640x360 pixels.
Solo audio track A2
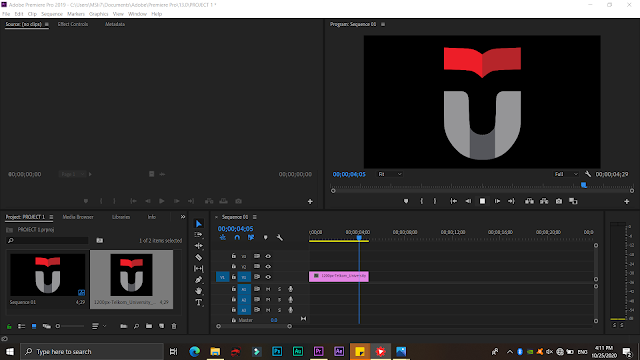[x=280, y=300]
